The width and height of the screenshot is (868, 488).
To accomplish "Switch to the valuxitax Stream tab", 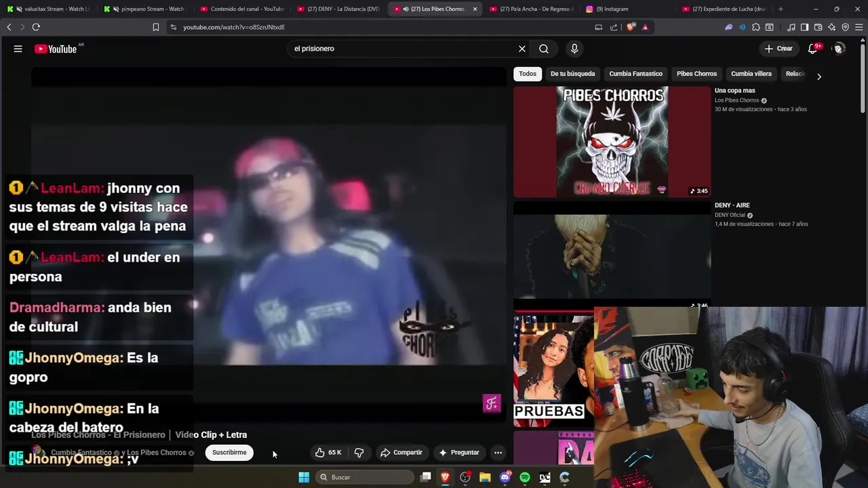I will [49, 9].
